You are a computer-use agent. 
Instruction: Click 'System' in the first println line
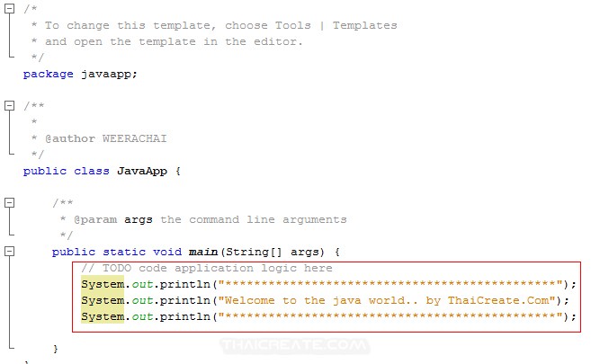[102, 284]
